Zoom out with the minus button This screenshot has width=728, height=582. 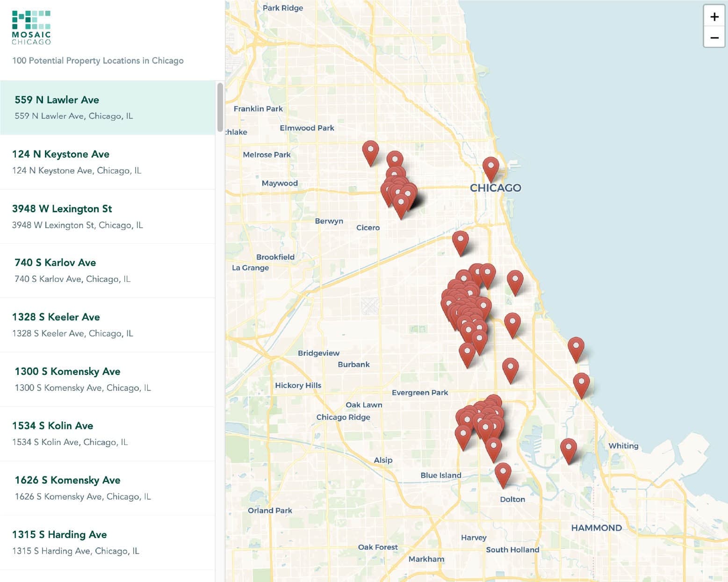714,37
